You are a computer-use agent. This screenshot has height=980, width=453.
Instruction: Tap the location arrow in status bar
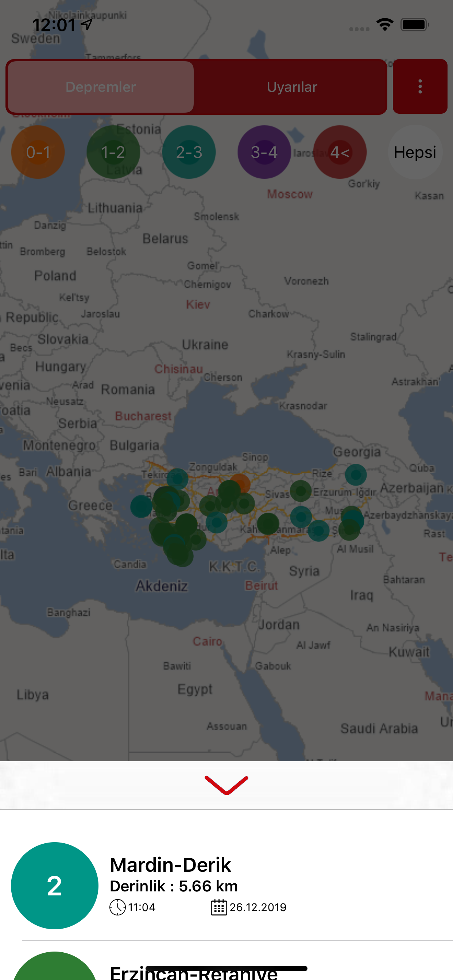[x=87, y=25]
